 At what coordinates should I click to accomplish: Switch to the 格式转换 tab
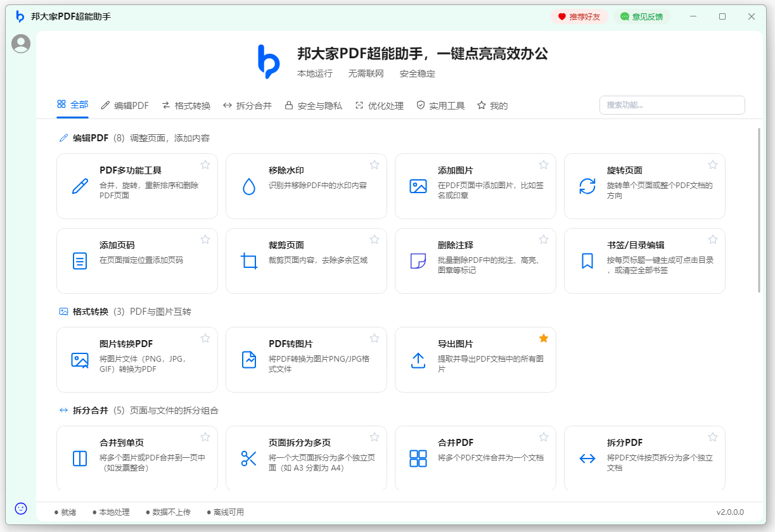tap(186, 106)
